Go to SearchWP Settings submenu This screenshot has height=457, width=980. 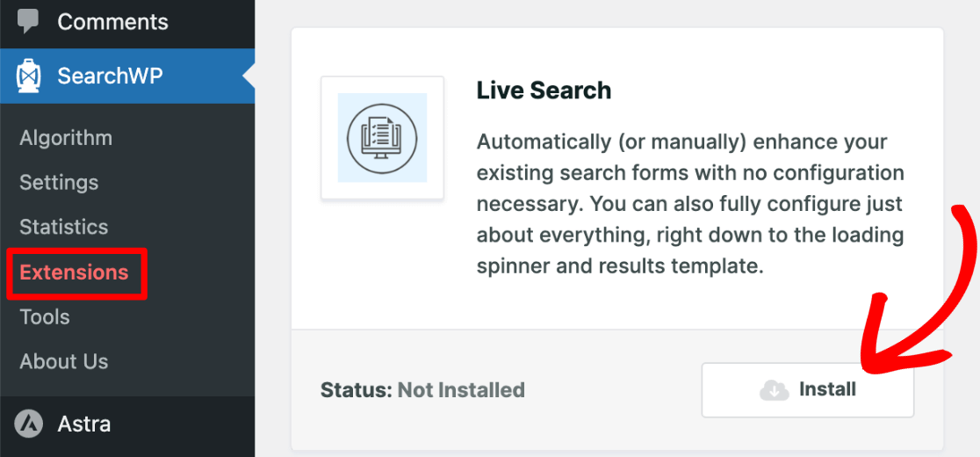click(x=59, y=183)
